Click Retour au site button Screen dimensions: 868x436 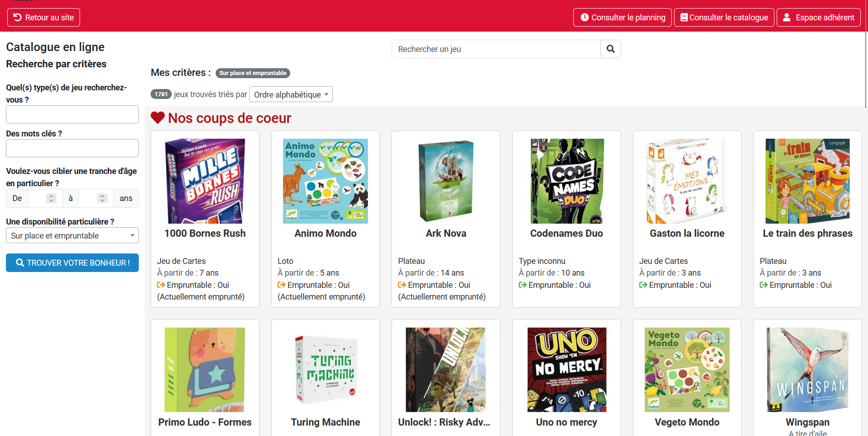point(43,17)
